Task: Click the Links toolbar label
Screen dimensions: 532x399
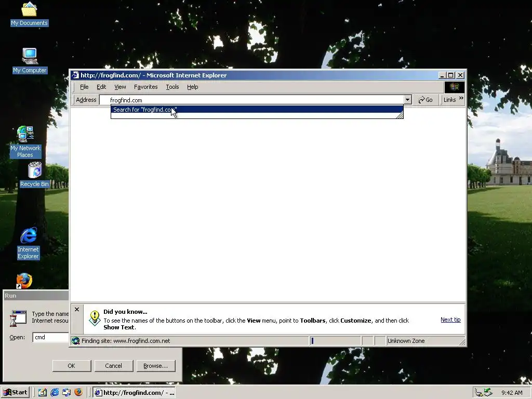Action: pos(449,100)
